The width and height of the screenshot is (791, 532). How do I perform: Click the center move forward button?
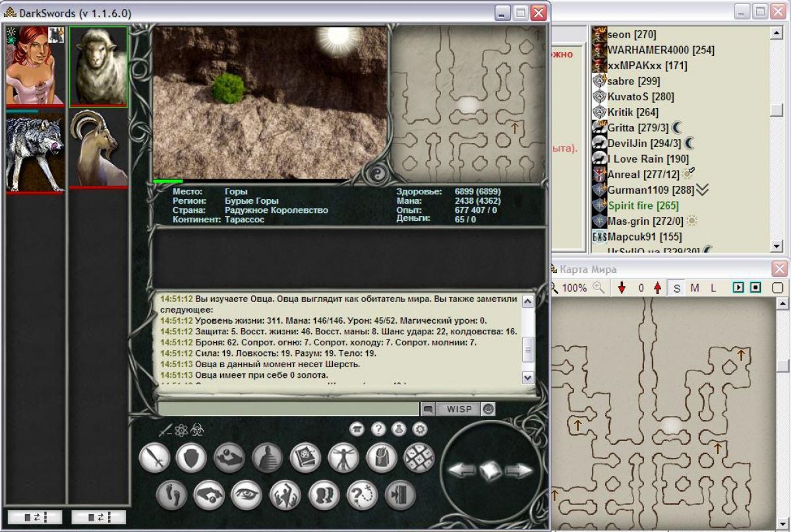coord(490,471)
